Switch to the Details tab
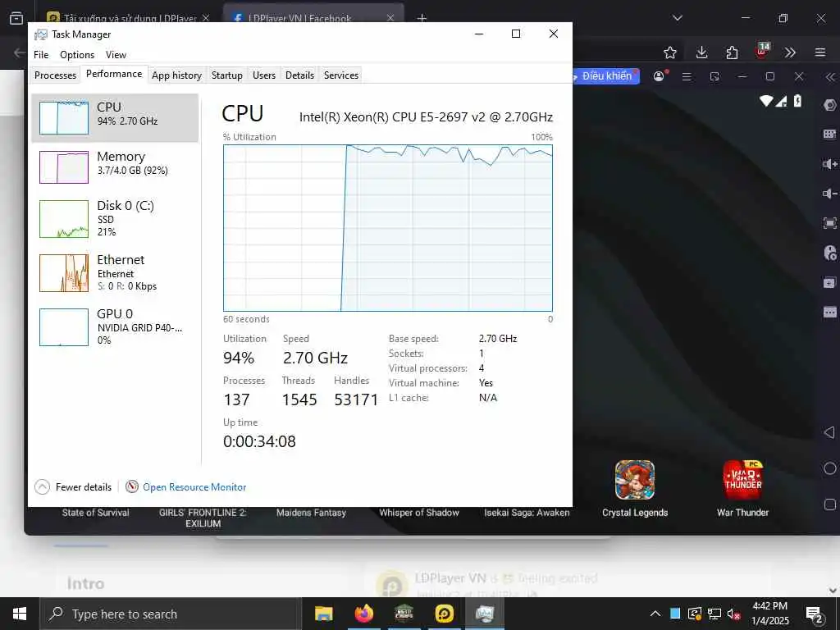 tap(299, 75)
